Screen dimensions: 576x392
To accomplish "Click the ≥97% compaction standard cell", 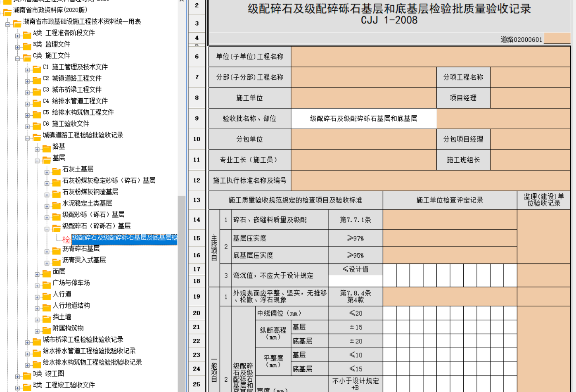I will (x=356, y=238).
